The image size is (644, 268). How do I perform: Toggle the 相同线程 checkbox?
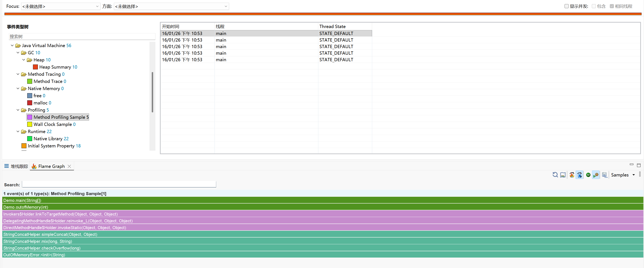[612, 6]
